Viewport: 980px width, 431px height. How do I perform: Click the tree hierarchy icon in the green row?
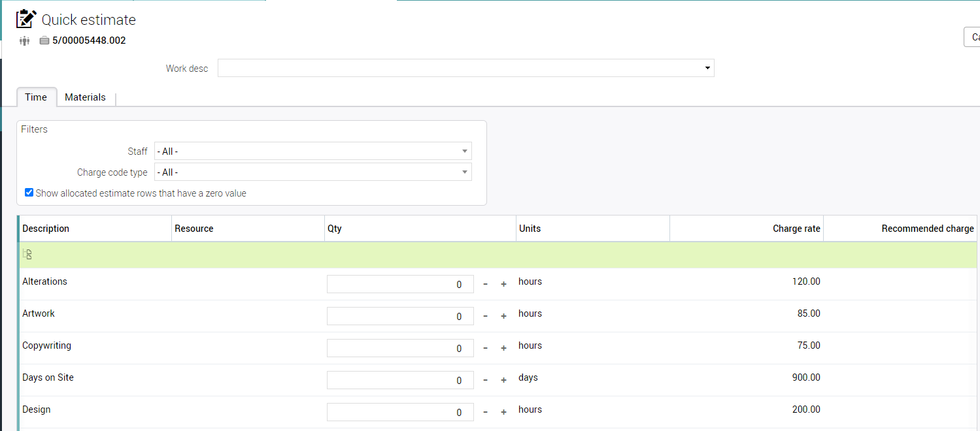(27, 255)
